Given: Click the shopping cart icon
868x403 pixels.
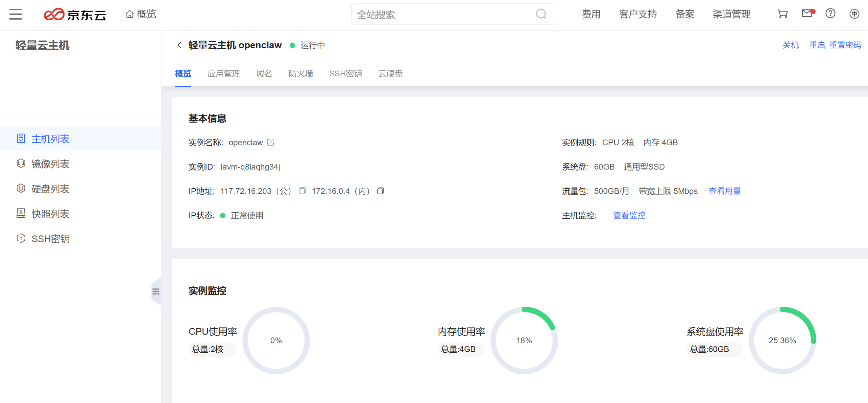Looking at the screenshot, I should click(782, 14).
